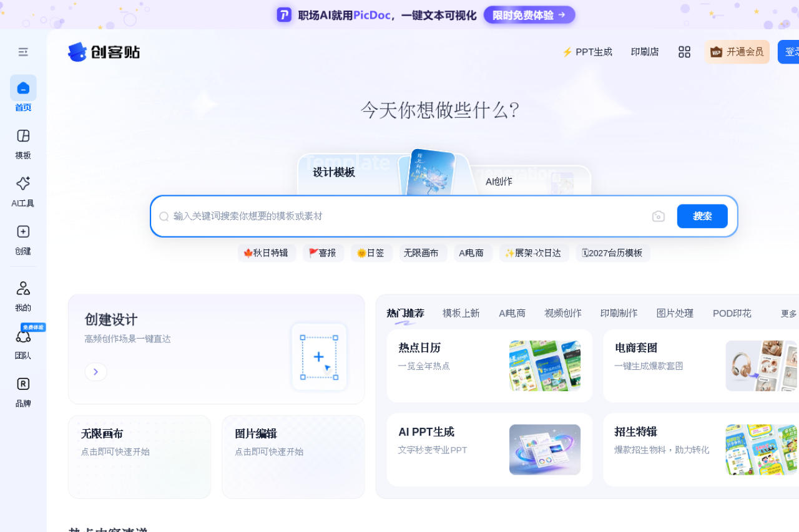Collapse the sidebar with the hamburger icon
The height and width of the screenshot is (532, 799).
click(23, 52)
